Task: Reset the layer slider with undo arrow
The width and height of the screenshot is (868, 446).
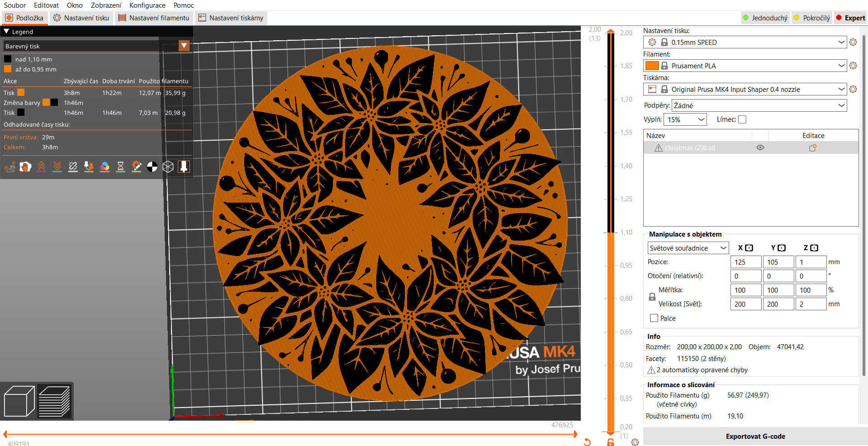Action: point(587,442)
